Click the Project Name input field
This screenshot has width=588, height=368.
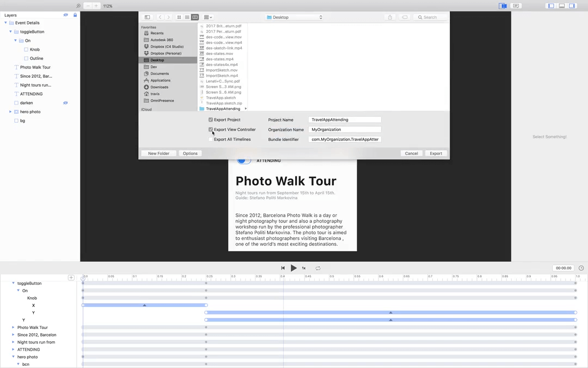[345, 120]
